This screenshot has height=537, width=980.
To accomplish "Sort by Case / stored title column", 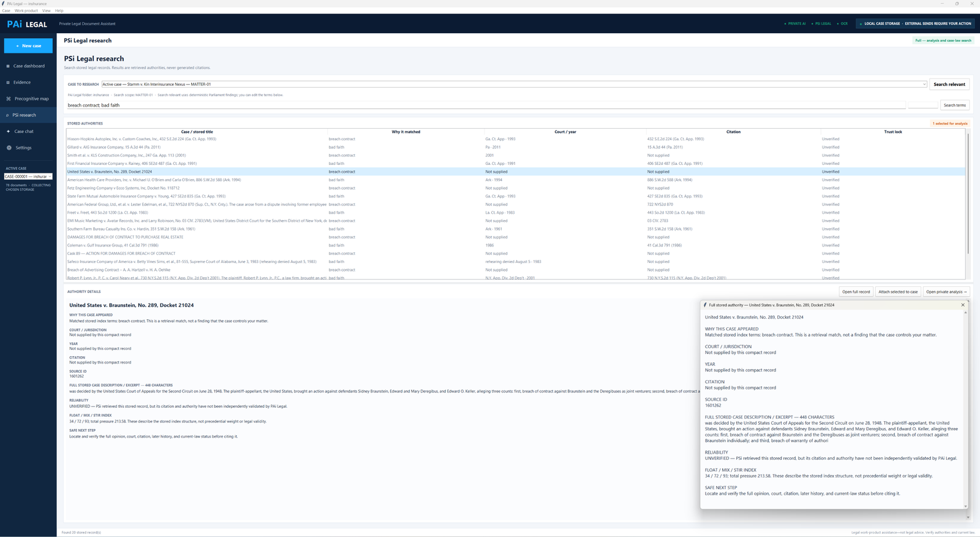I will coord(197,132).
